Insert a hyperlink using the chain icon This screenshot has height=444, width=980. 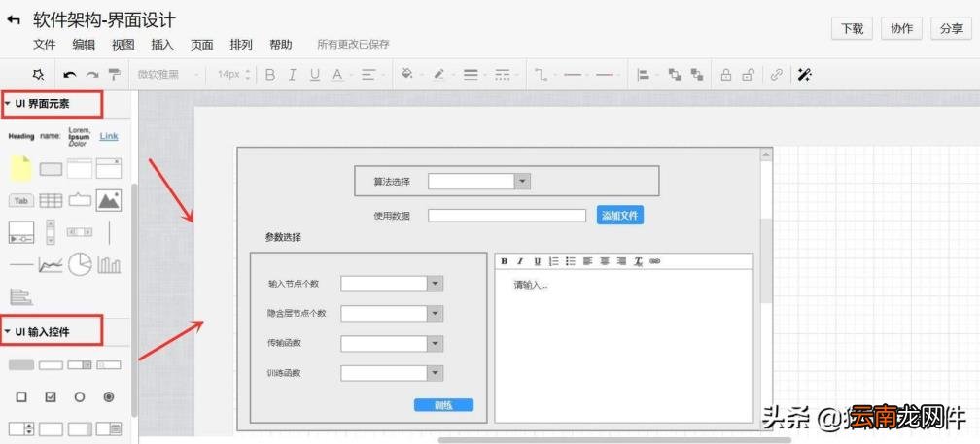click(x=776, y=75)
